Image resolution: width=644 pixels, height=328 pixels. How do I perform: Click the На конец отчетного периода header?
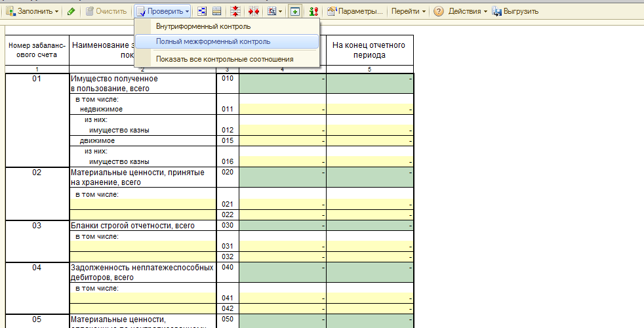[370, 50]
